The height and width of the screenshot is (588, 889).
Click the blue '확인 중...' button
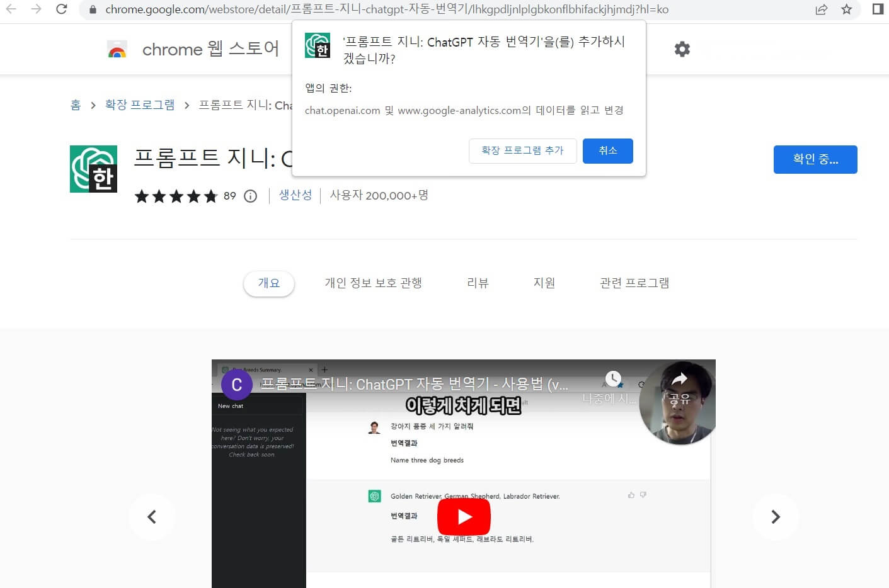click(x=815, y=159)
